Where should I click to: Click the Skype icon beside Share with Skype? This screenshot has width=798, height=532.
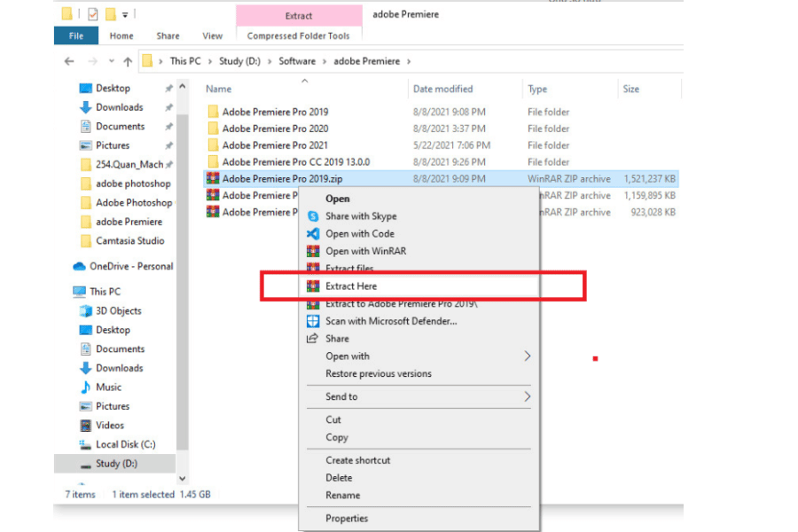[x=312, y=216]
